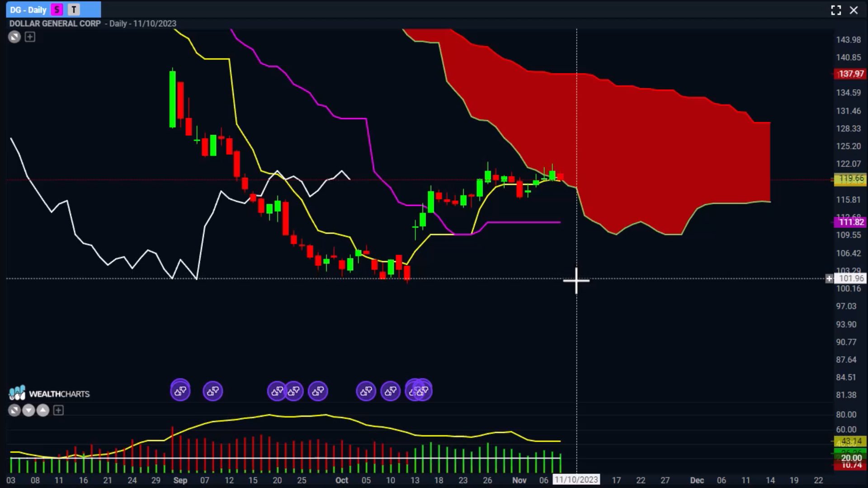The width and height of the screenshot is (868, 488).
Task: Click the 101.96 crosshair price label
Action: (851, 279)
